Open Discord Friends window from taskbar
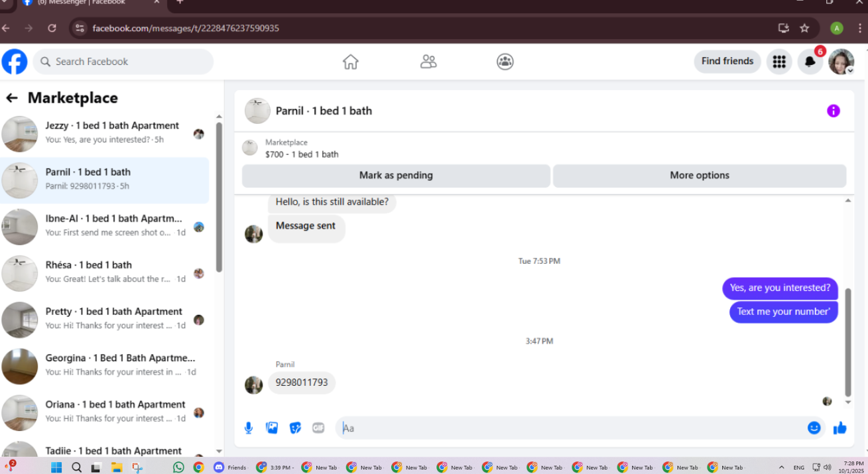Screen dimensions: 868x474 click(230, 467)
